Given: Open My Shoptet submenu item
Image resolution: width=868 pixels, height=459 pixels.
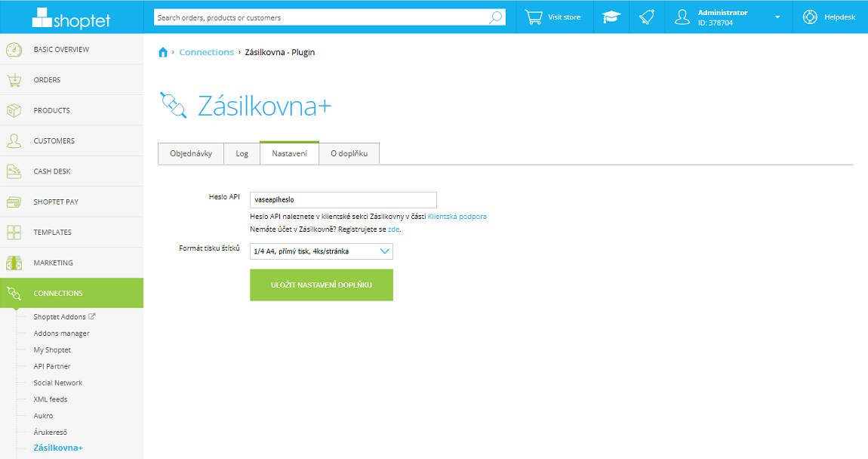Looking at the screenshot, I should [52, 350].
